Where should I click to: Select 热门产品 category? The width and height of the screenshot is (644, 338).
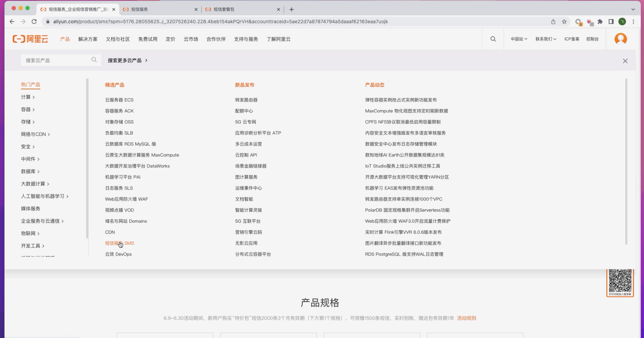coord(30,85)
